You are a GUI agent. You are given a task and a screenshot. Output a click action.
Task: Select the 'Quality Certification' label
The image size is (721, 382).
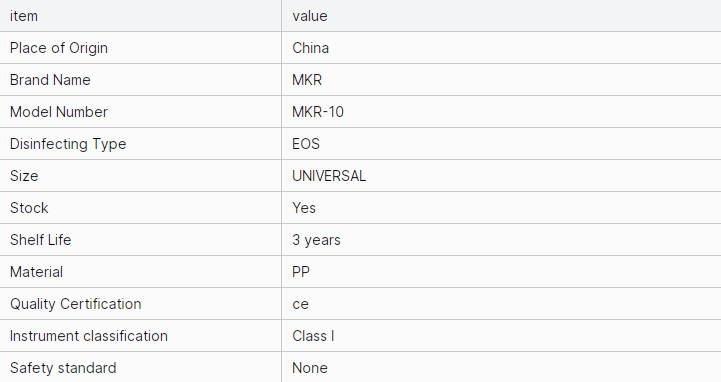tap(75, 304)
